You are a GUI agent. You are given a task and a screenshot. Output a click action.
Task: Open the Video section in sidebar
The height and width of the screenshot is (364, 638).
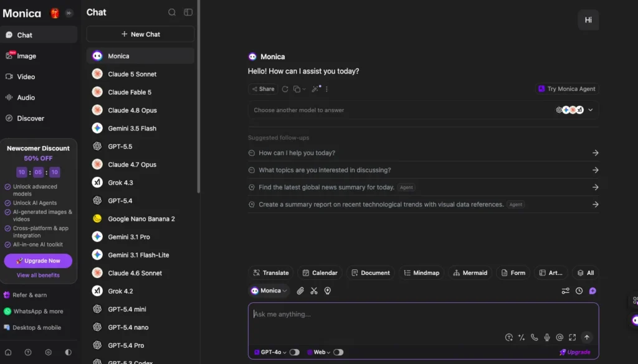tap(39, 77)
